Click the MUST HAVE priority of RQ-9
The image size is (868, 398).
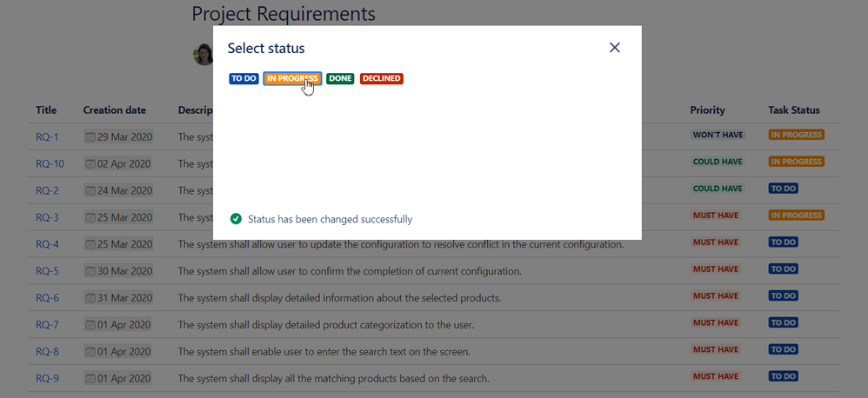coord(716,376)
